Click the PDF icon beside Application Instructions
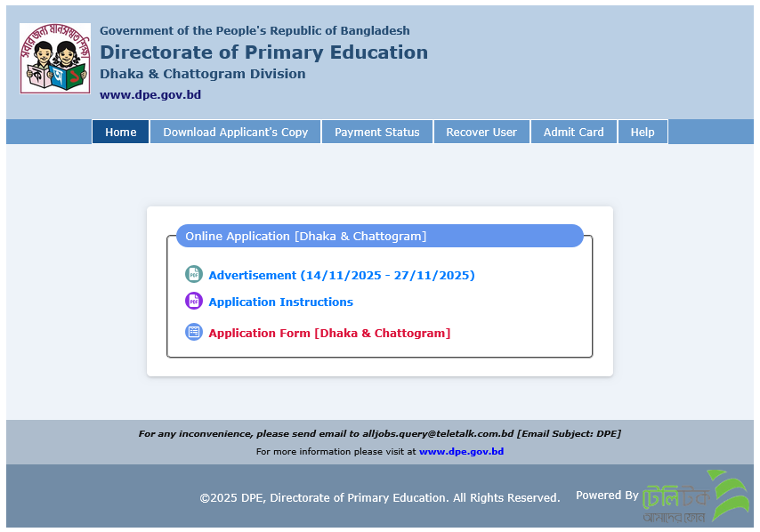 pos(193,302)
